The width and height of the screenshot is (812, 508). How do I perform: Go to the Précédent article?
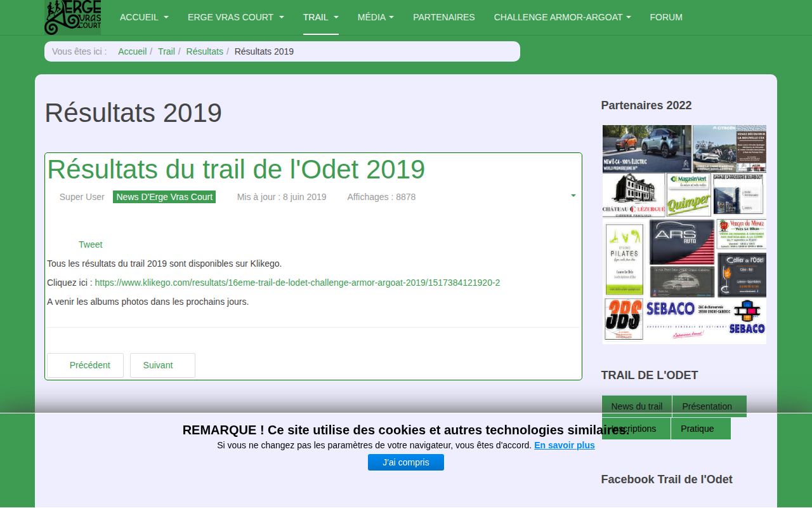tap(85, 365)
